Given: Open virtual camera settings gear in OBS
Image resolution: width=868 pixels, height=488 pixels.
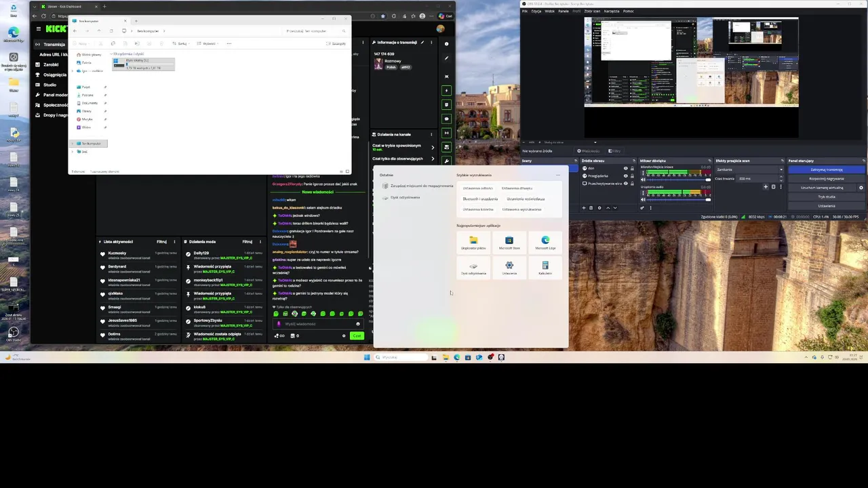Looking at the screenshot, I should pos(861,188).
